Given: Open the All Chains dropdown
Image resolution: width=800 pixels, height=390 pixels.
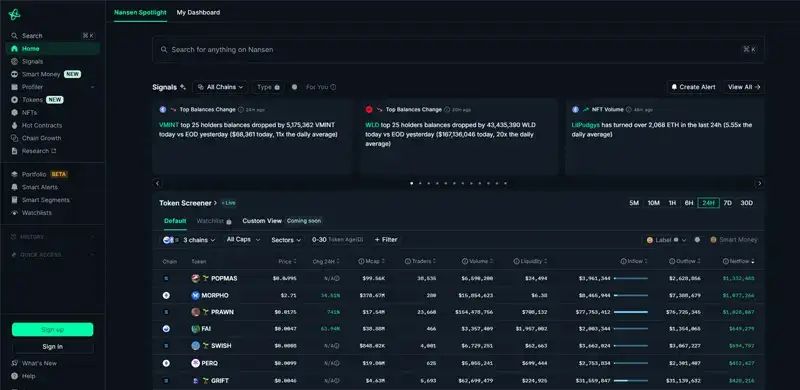Looking at the screenshot, I should [220, 87].
